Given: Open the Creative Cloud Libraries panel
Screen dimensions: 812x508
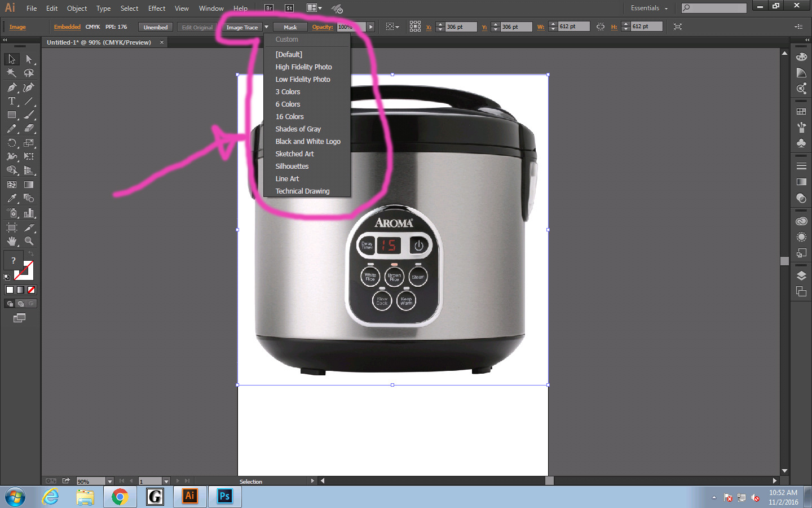Looking at the screenshot, I should pyautogui.click(x=801, y=221).
